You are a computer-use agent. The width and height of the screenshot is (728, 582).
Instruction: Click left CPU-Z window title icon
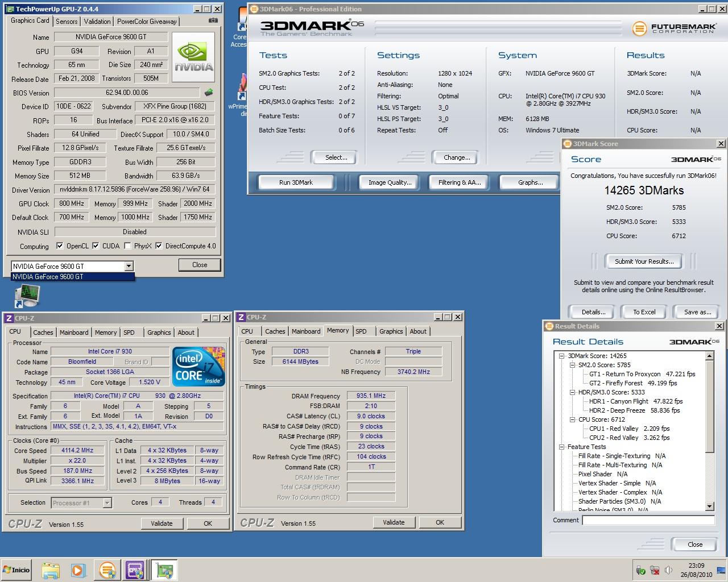[9, 318]
